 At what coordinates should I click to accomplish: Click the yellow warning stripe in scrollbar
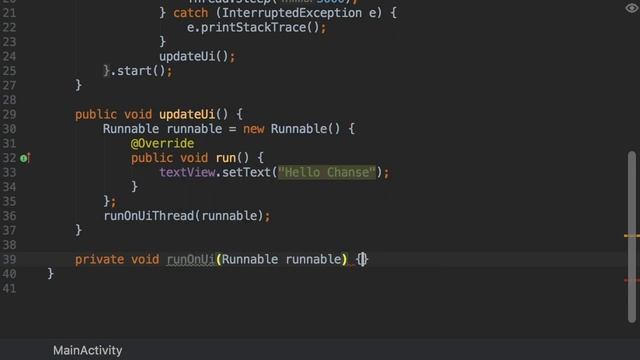pos(632,236)
